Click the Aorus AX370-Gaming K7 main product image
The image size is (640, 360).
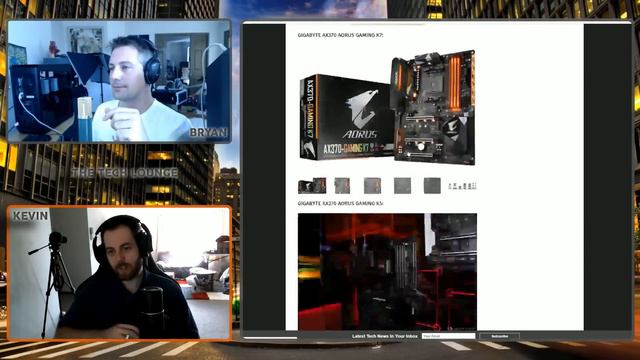coord(387,107)
